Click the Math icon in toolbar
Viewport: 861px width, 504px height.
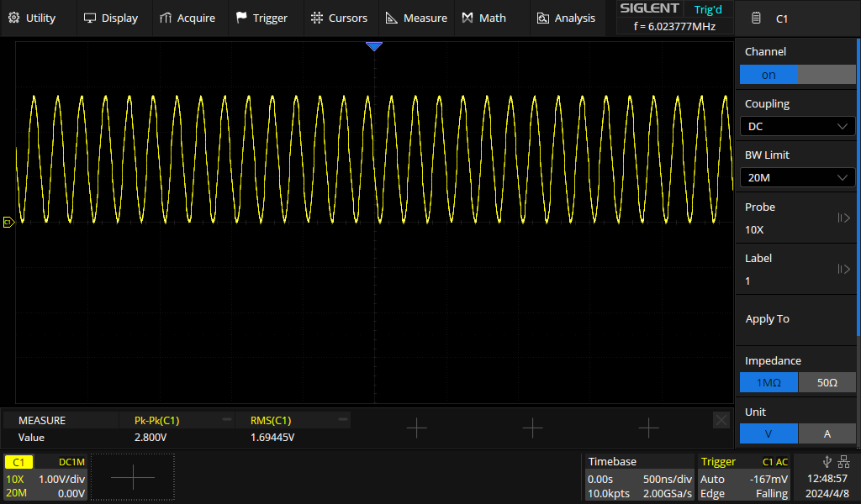click(x=467, y=18)
